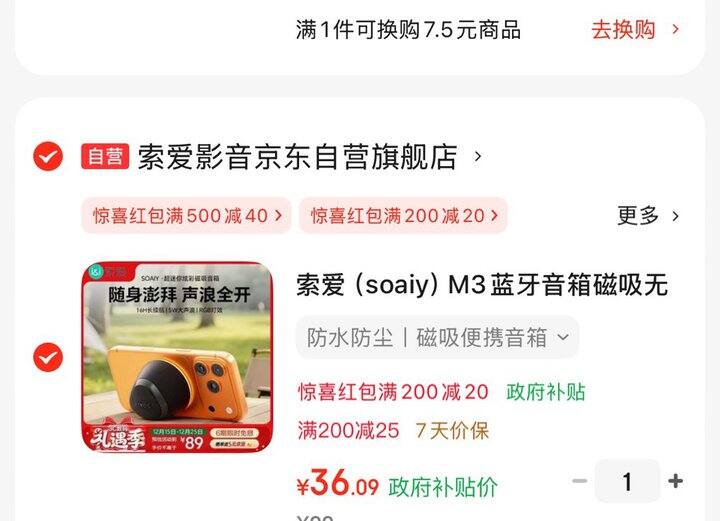Image resolution: width=720 pixels, height=521 pixels.
Task: Claim the 惊喜红包满200减20 coupon tag
Action: 403,215
